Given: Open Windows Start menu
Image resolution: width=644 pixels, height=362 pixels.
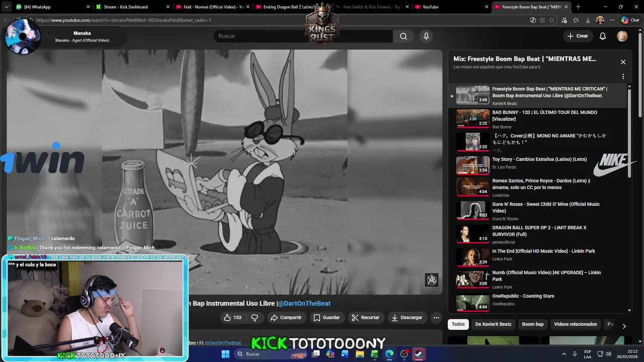Looking at the screenshot, I should click(225, 354).
